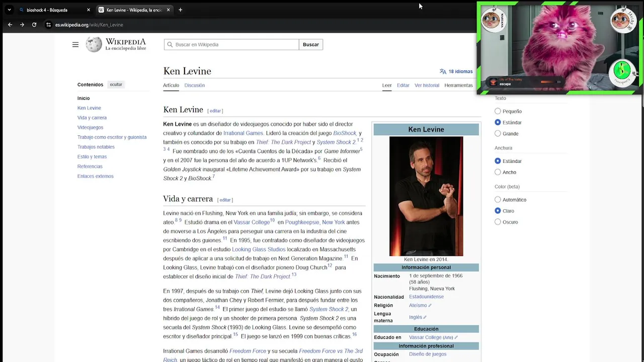Click the pencil icon next to Vassar College (Arte)
The height and width of the screenshot is (362, 644).
456,337
